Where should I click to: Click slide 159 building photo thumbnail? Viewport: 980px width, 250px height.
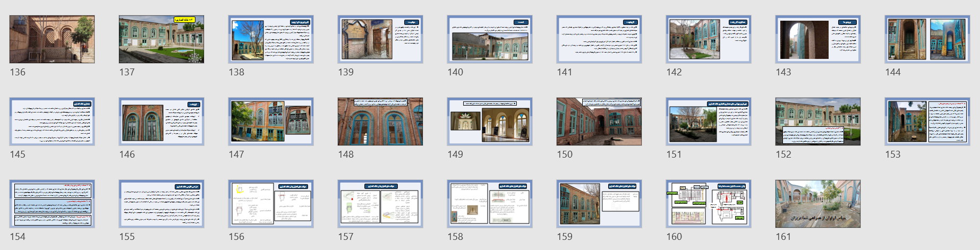(x=599, y=204)
